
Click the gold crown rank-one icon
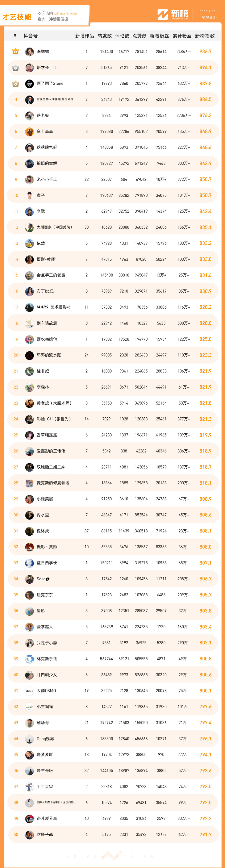(x=15, y=52)
